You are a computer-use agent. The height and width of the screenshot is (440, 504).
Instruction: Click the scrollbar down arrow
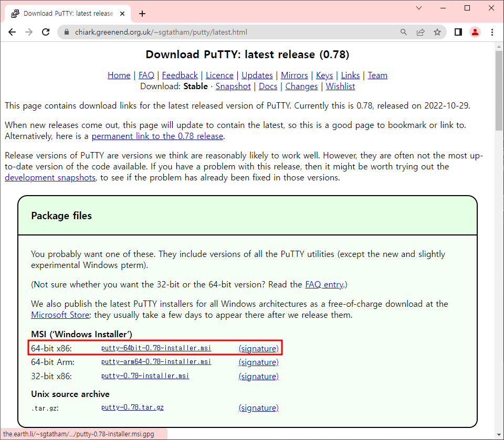coord(499,435)
